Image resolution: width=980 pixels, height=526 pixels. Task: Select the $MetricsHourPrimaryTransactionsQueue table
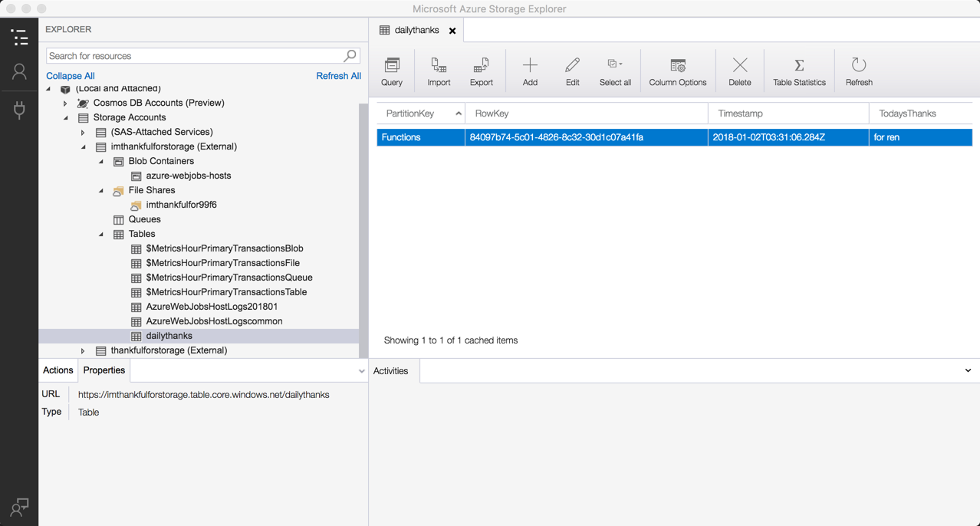[229, 278]
